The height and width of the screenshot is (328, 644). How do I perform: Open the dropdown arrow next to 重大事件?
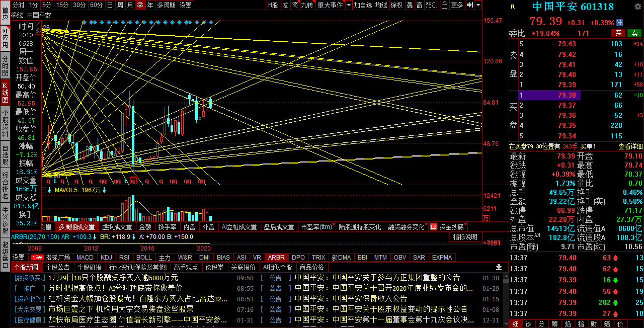point(349,5)
